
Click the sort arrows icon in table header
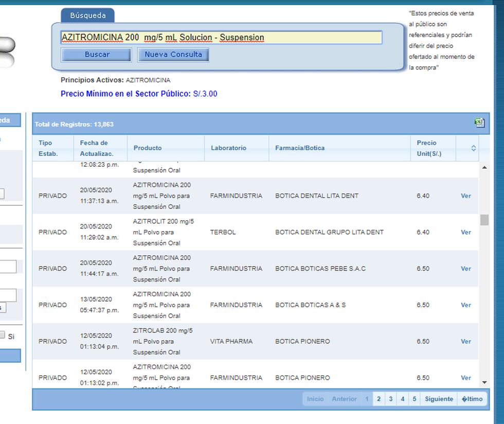click(473, 148)
